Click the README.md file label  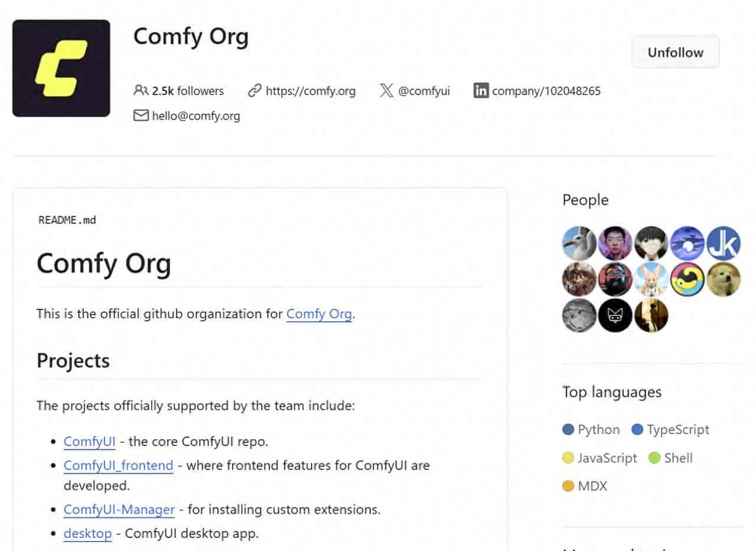click(67, 220)
